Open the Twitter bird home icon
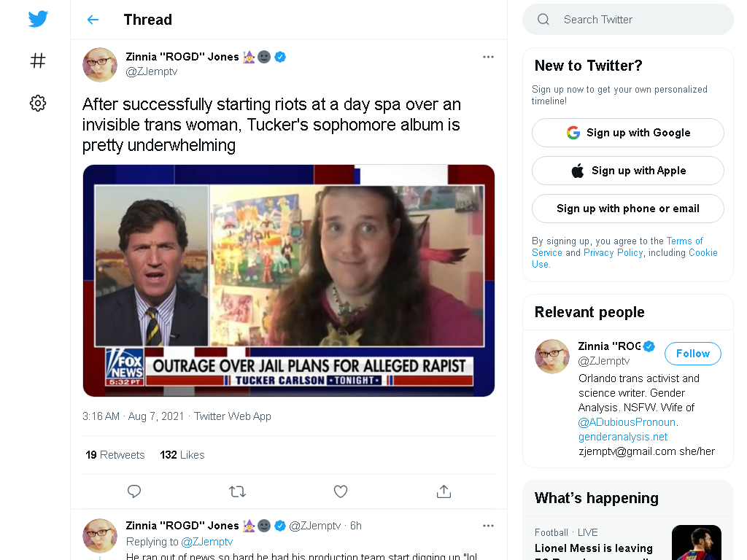Screen dimensions: 747x560 [38, 19]
